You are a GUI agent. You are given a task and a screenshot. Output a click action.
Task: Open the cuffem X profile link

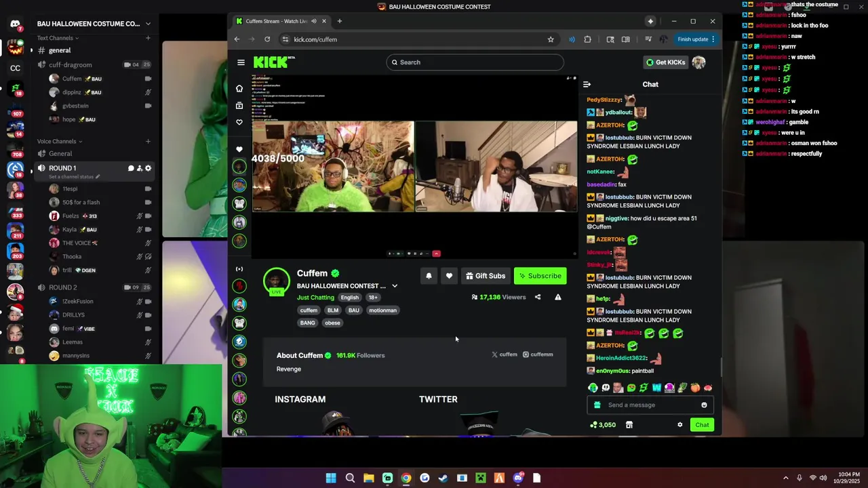pyautogui.click(x=504, y=354)
